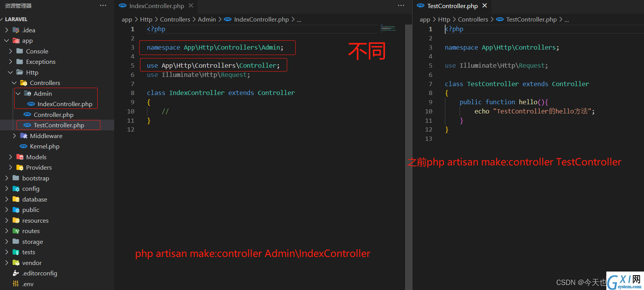644x290 pixels.
Task: Click 'app' breadcrumb in left editor
Action: click(127, 20)
